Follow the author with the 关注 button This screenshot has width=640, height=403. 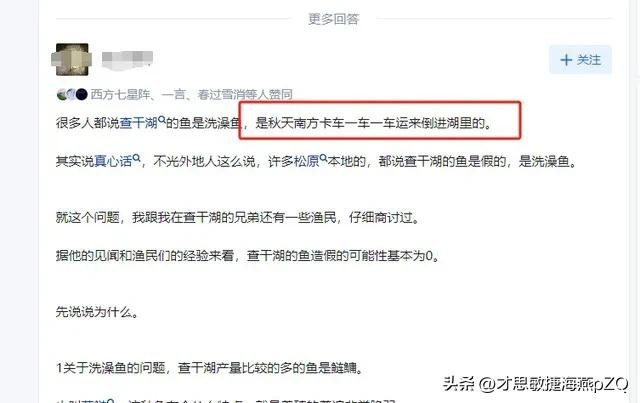click(580, 60)
